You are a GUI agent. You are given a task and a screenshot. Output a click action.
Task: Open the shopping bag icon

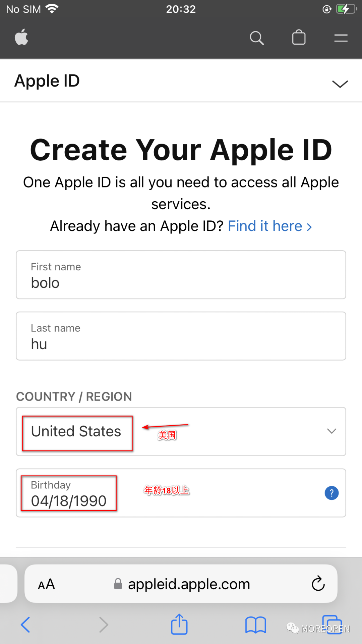tap(299, 37)
